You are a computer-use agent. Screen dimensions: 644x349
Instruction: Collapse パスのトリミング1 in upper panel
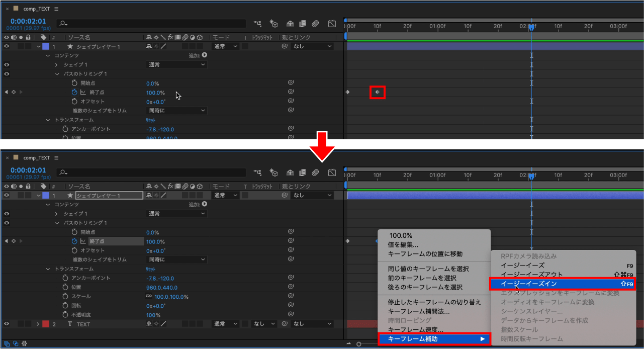[x=57, y=74]
